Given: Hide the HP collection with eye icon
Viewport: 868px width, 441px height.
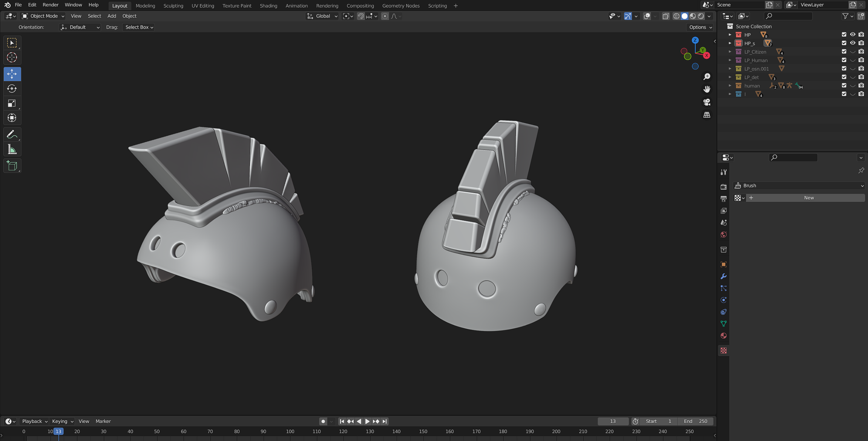Looking at the screenshot, I should [852, 34].
